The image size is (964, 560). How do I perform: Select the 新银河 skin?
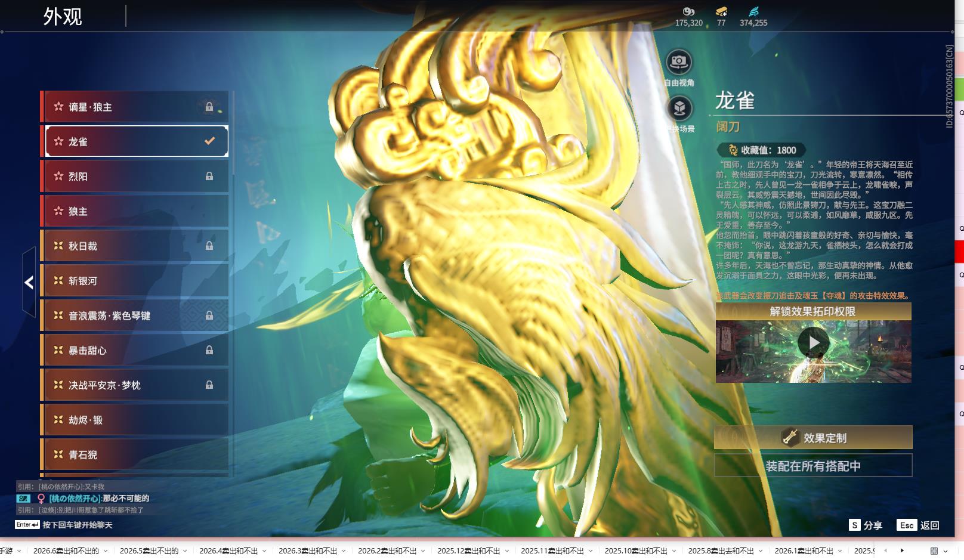point(134,280)
